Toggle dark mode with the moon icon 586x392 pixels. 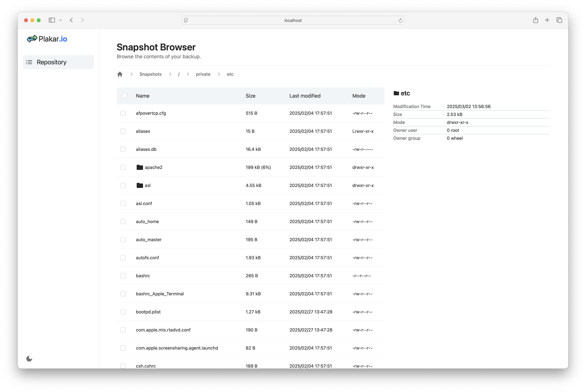tap(29, 359)
